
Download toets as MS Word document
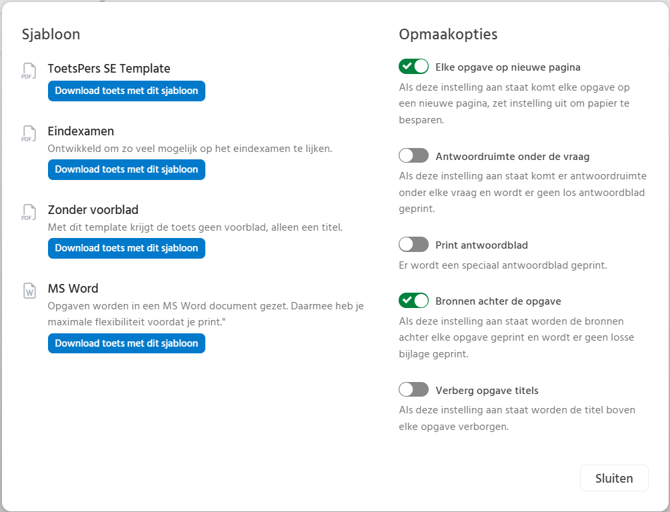(x=126, y=344)
